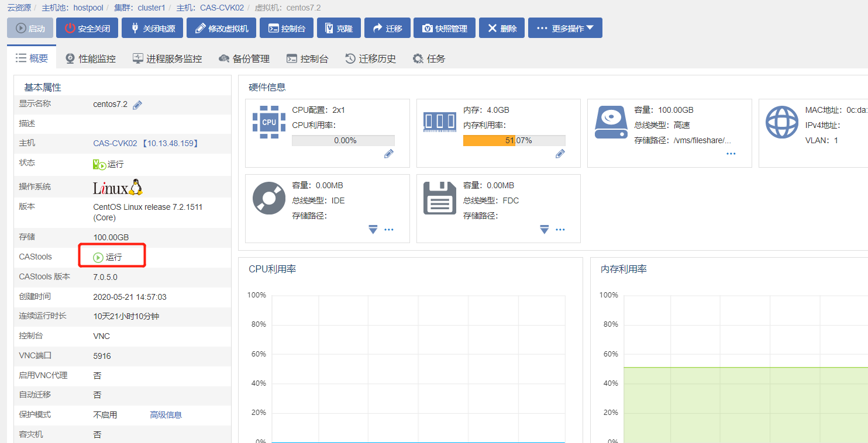The image size is (868, 443).
Task: Open the 高级信息 advanced info link
Action: coord(166,415)
